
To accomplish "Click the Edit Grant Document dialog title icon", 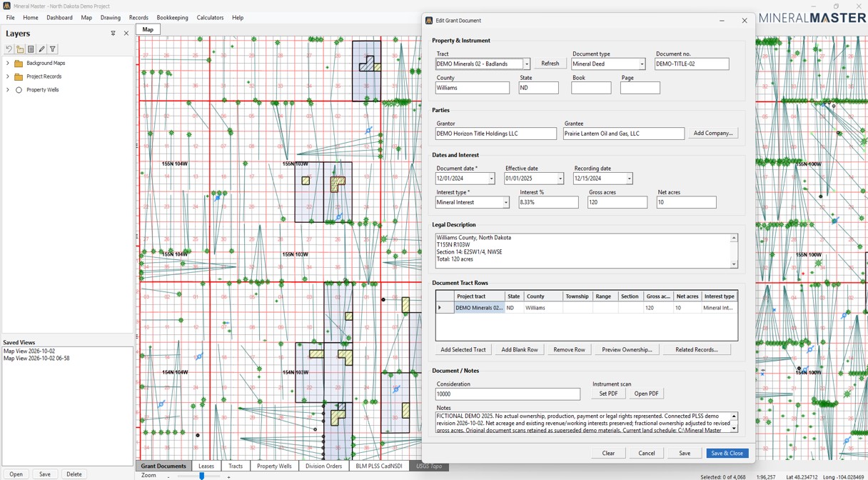I will pyautogui.click(x=429, y=21).
